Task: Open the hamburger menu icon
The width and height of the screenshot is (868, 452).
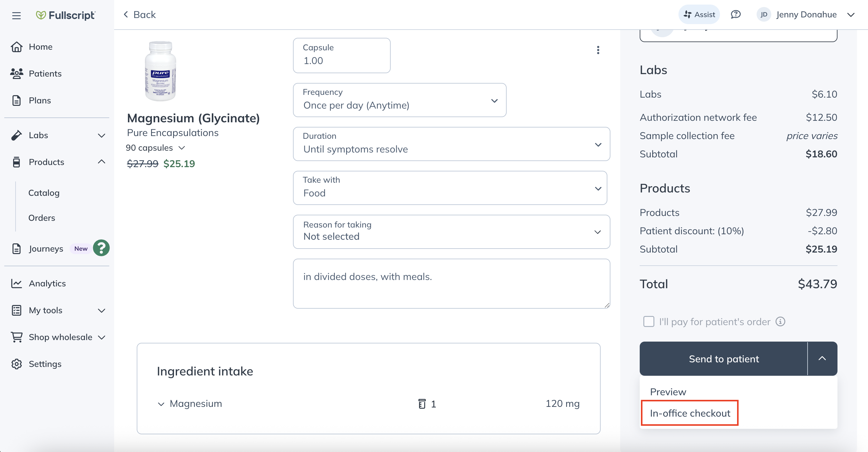Action: [16, 16]
